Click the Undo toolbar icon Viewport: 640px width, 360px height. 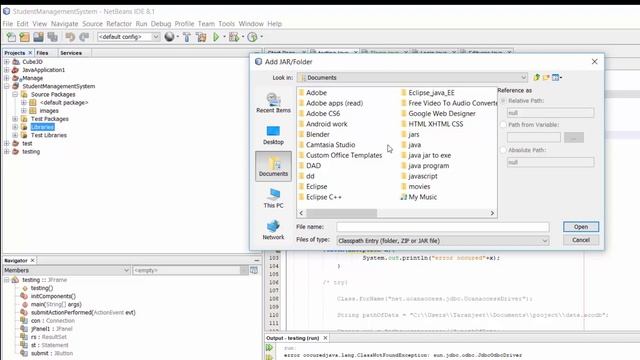[x=70, y=37]
